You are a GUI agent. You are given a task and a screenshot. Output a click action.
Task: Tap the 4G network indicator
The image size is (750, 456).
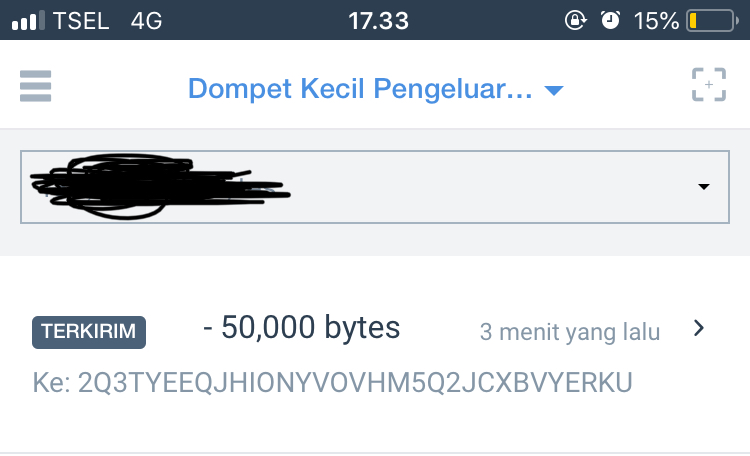146,21
